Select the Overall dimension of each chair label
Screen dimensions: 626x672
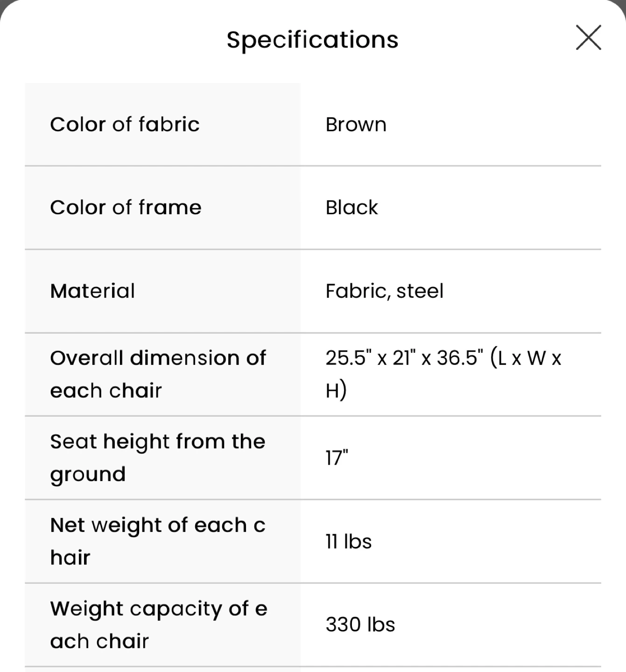coord(158,374)
